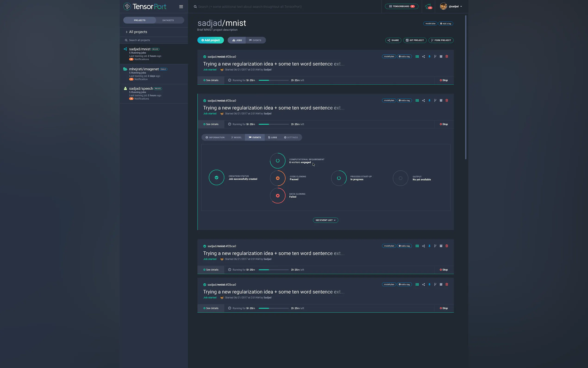Switch sidebar toggle to Datasets
The image size is (588, 368).
click(168, 20)
